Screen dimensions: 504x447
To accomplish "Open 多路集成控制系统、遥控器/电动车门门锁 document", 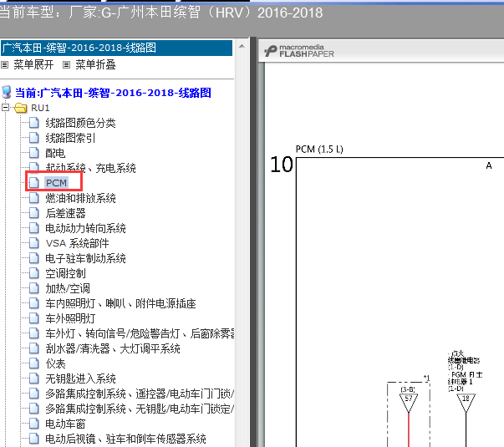I will click(140, 394).
